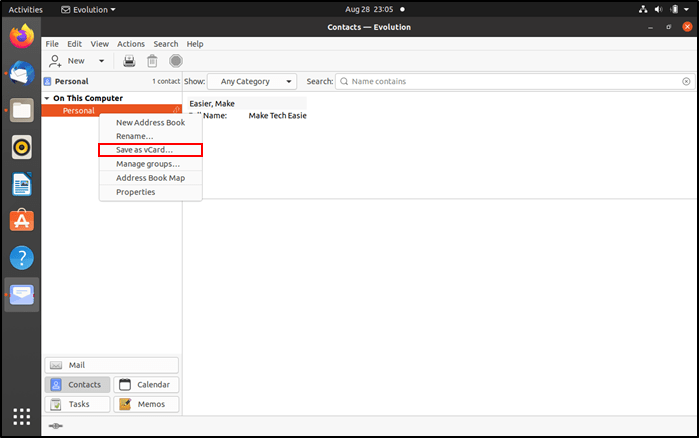Screen dimensions: 699x438
Task: Choose Save as vCard... option
Action: point(151,150)
